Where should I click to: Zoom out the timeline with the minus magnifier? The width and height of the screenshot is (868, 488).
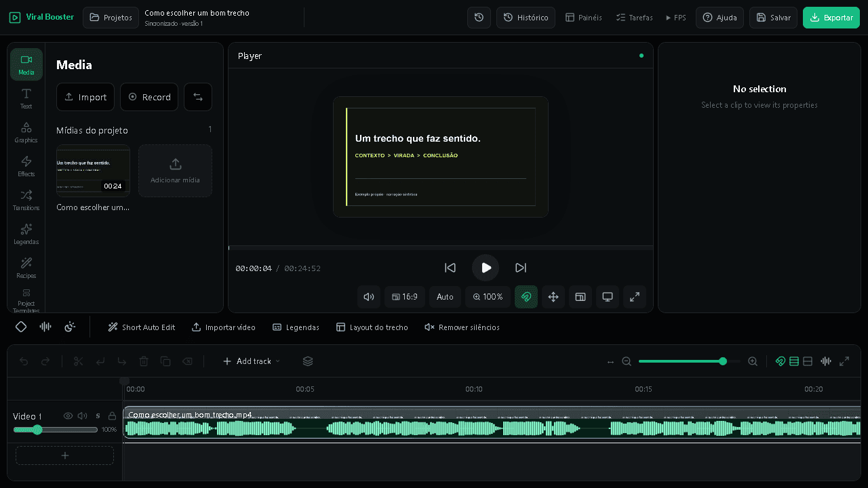[x=627, y=361]
